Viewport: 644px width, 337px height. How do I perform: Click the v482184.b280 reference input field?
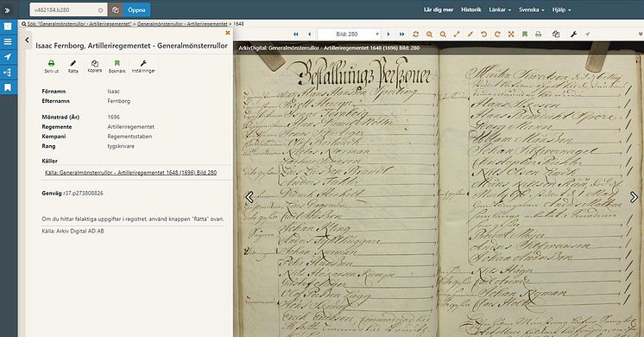tap(68, 10)
